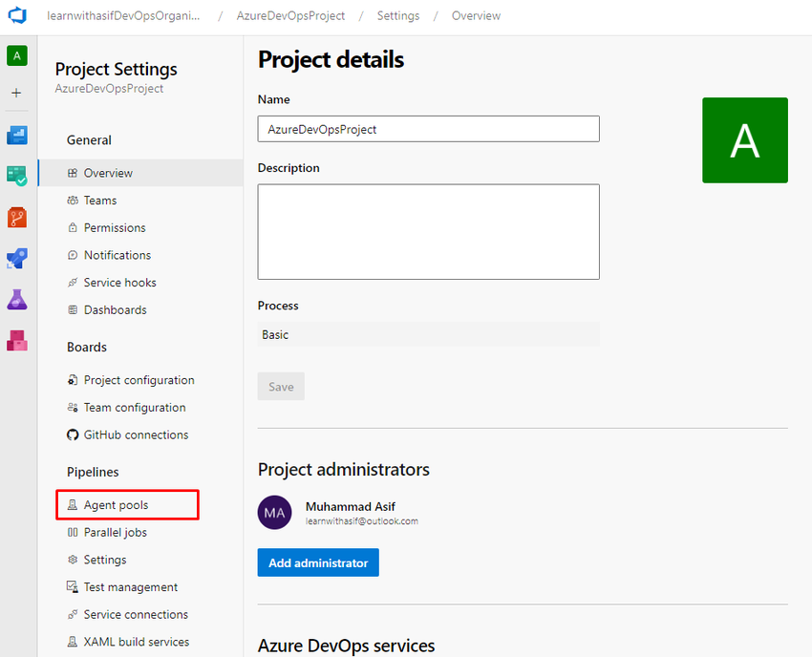Viewport: 812px width, 657px height.
Task: Open the Test Plans flask icon
Action: [x=17, y=299]
